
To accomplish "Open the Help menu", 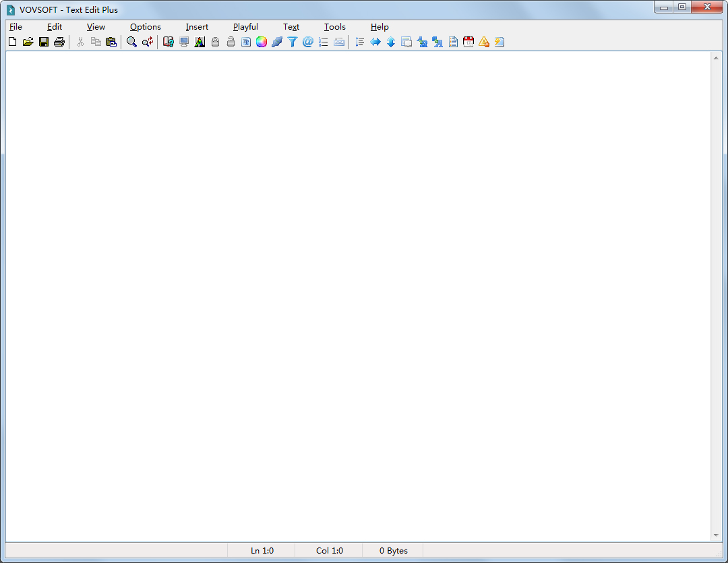I will (380, 27).
